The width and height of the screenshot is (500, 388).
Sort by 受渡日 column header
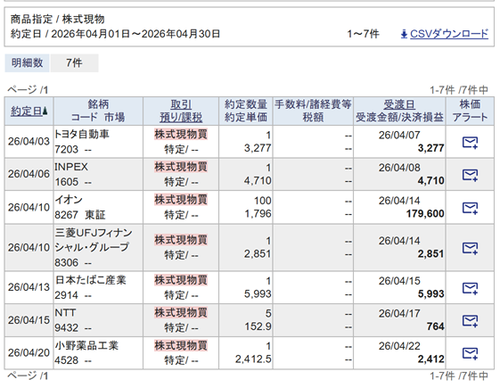[399, 105]
